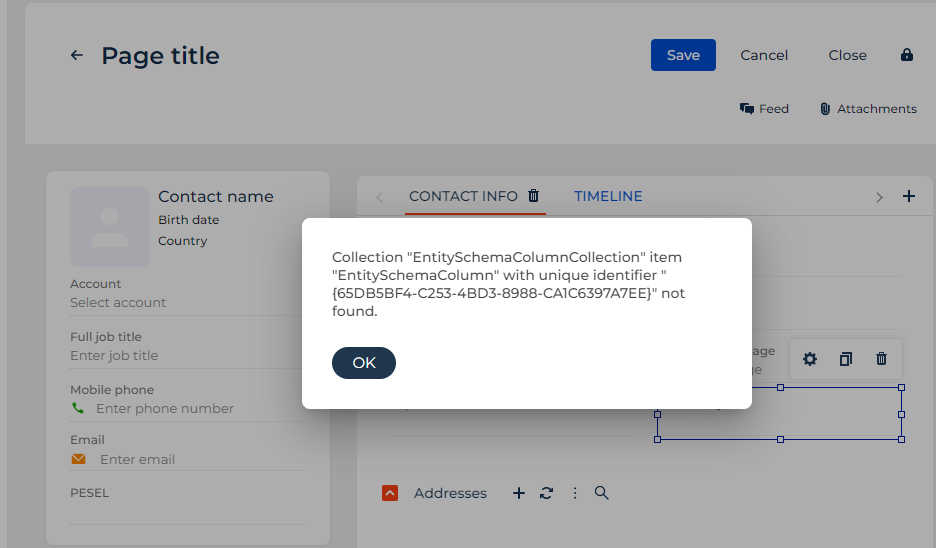
Task: Search within Addresses list
Action: point(602,493)
